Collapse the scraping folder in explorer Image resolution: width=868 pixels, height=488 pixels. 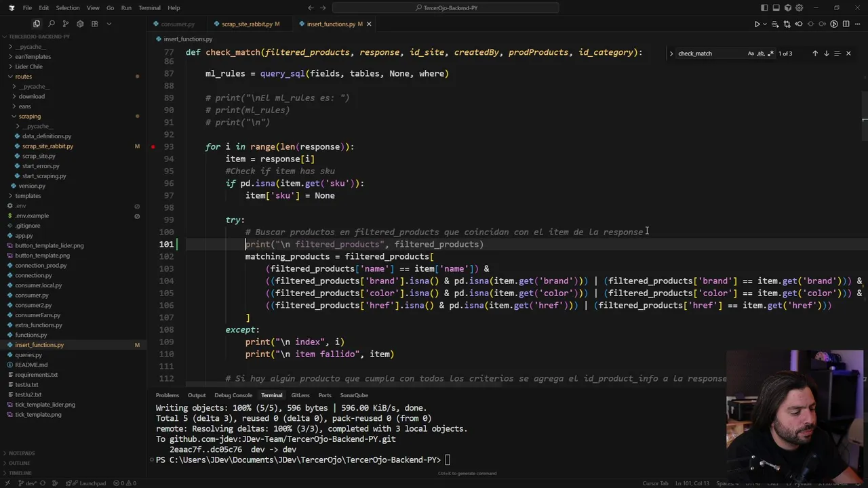(29, 117)
